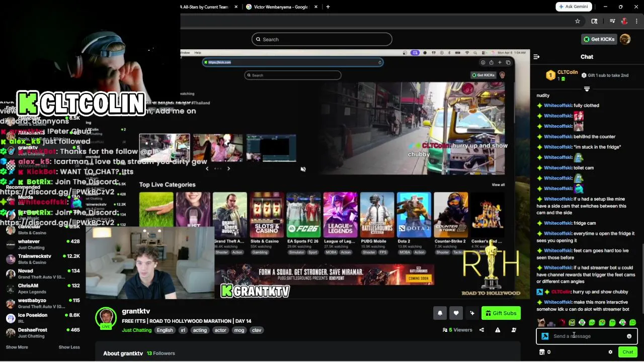Bookmark page with the star icon
Screen dimensions: 644x362
point(578,21)
